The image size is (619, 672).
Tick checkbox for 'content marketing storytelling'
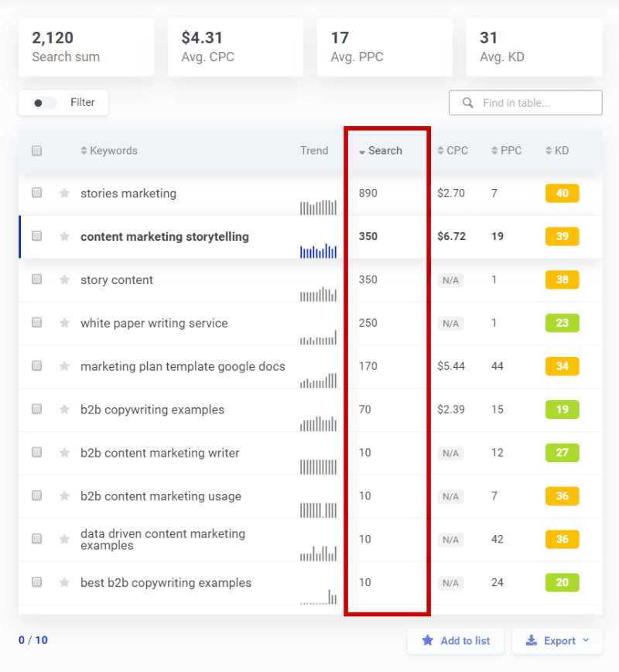pos(36,237)
